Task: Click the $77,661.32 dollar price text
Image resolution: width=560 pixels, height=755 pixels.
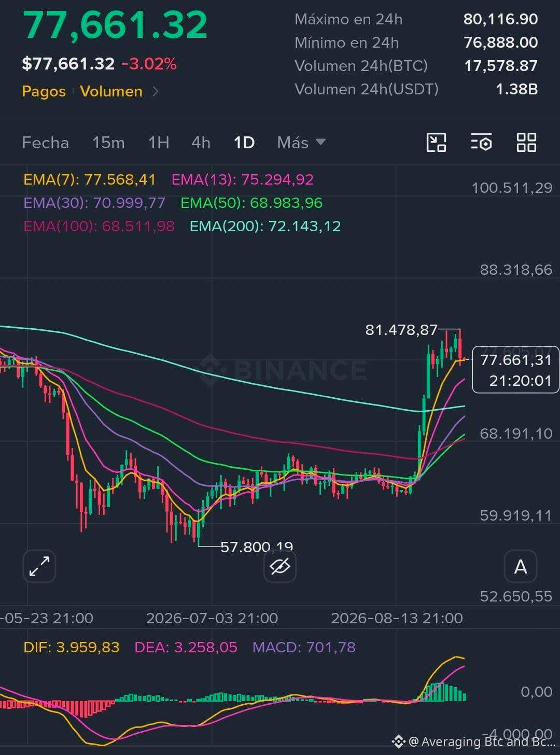Action: [68, 64]
